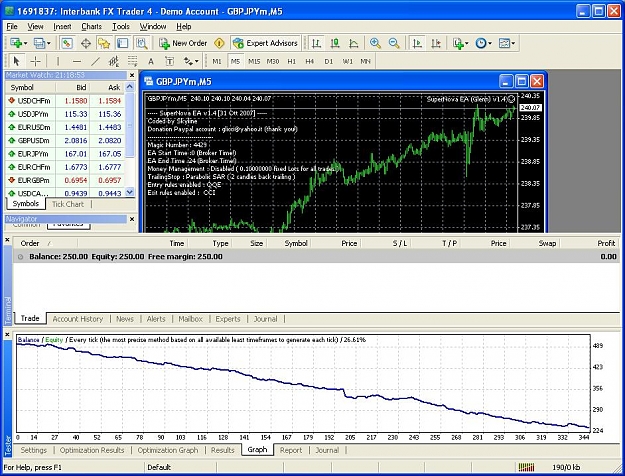Select the trendline drawing tool
625x476 pixels.
tap(95, 61)
